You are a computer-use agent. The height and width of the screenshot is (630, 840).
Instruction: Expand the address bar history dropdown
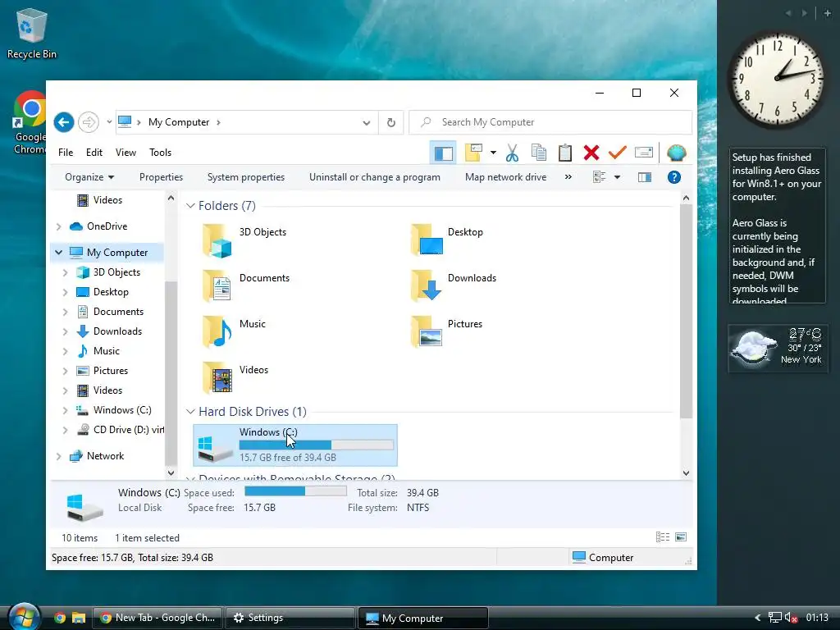[367, 123]
